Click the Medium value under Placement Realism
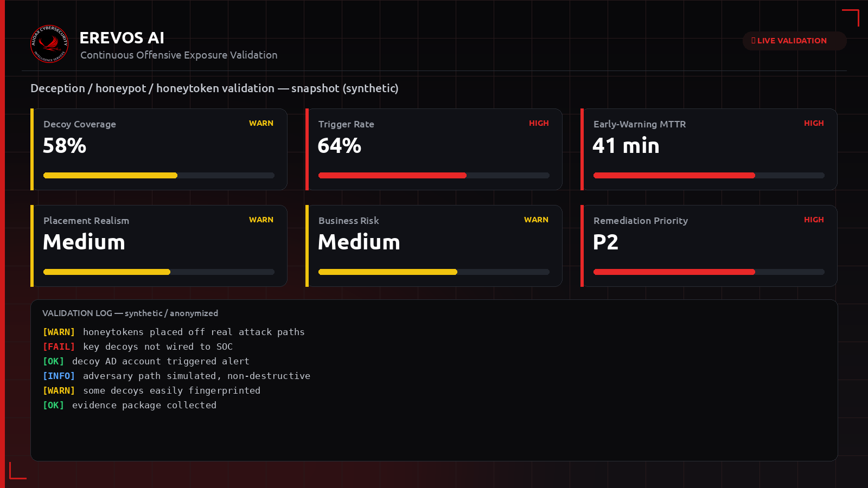 (x=84, y=242)
